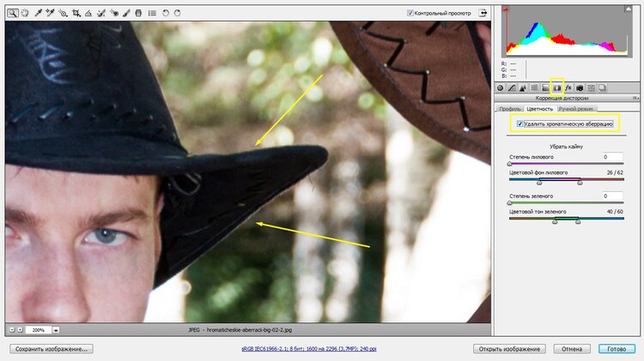
Task: Open the Snapshots panel icon
Action: point(603,87)
